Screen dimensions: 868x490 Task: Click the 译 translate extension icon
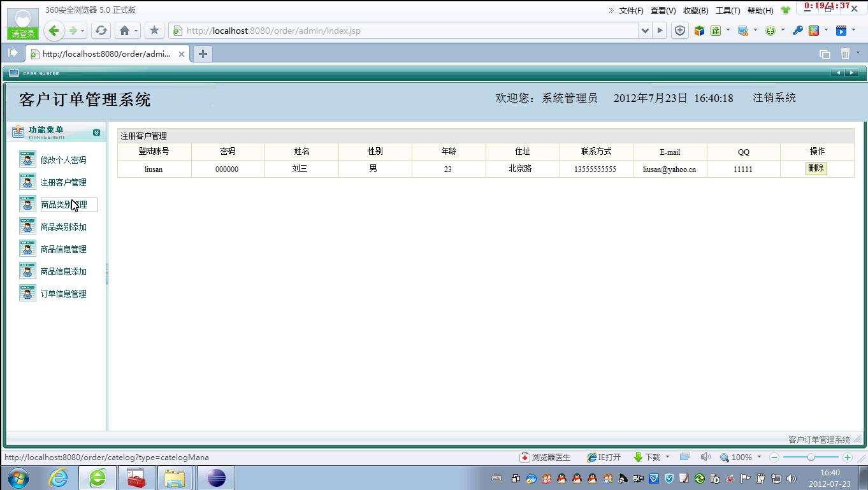(x=716, y=31)
